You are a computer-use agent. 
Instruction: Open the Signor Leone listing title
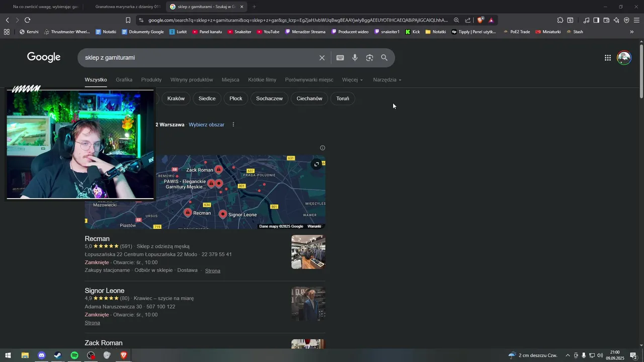point(105,291)
